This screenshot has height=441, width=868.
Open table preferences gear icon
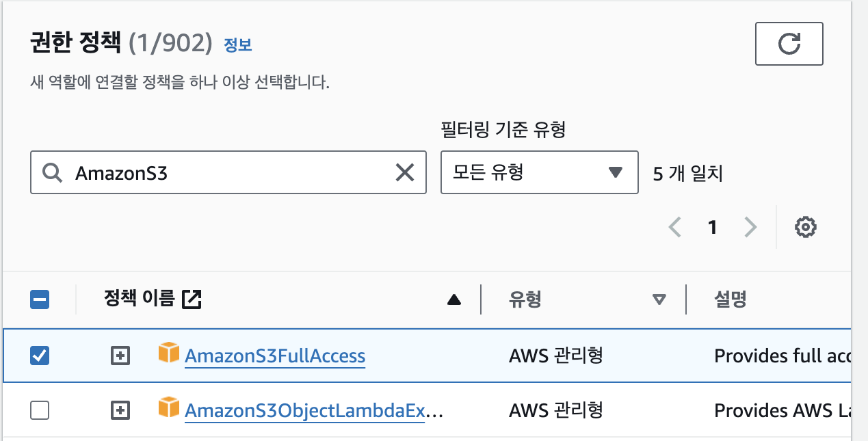[x=806, y=227]
